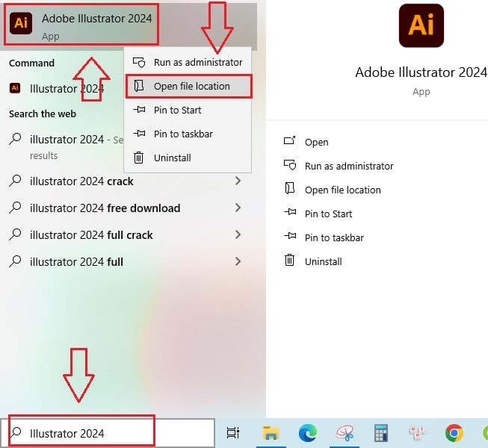Open Snipping Tool from the taskbar

coord(345,433)
